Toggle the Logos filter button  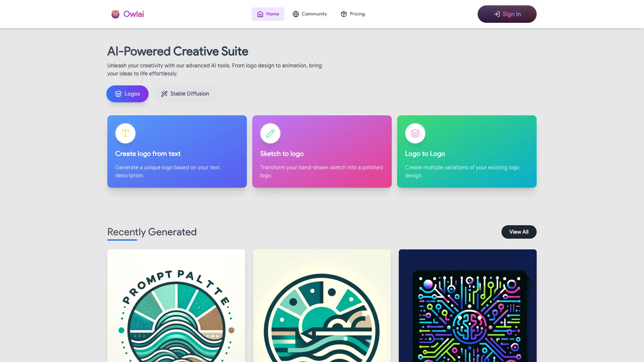click(127, 93)
